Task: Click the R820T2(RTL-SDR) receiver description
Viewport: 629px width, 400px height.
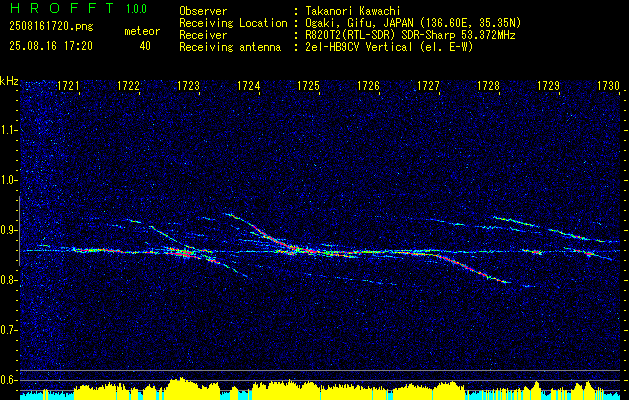Action: click(410, 35)
